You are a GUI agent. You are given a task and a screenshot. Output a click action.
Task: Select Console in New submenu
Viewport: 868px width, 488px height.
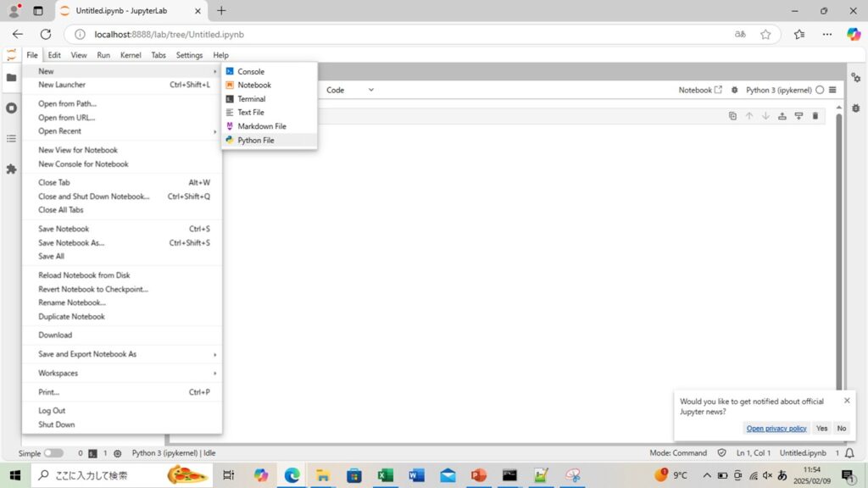[270, 71]
